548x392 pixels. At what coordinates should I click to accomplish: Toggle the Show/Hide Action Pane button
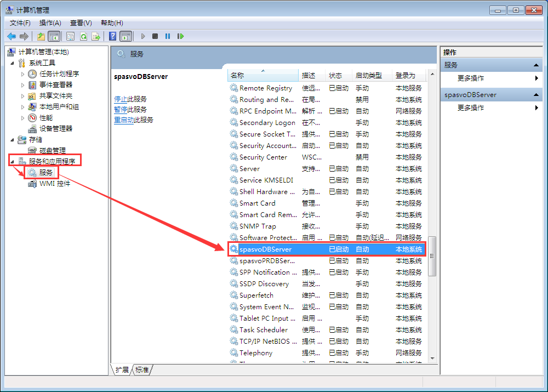coord(126,36)
